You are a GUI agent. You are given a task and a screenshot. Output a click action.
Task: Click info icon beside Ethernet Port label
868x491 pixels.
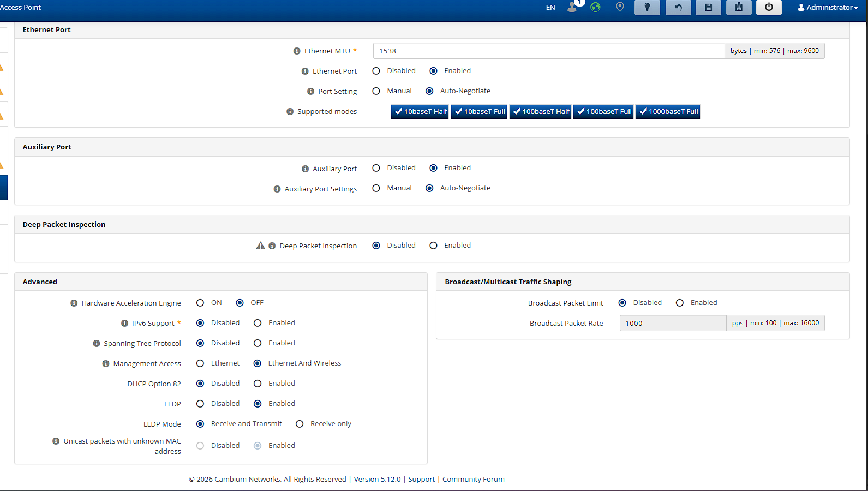click(305, 71)
